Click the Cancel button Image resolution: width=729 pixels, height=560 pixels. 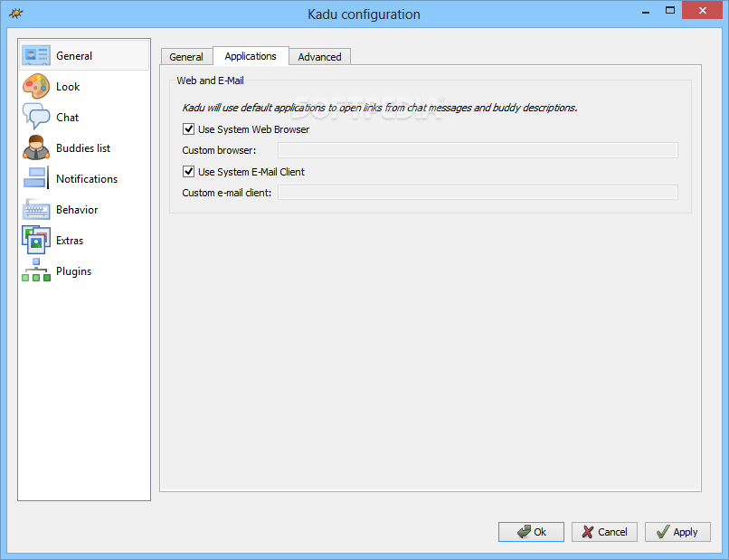click(604, 532)
